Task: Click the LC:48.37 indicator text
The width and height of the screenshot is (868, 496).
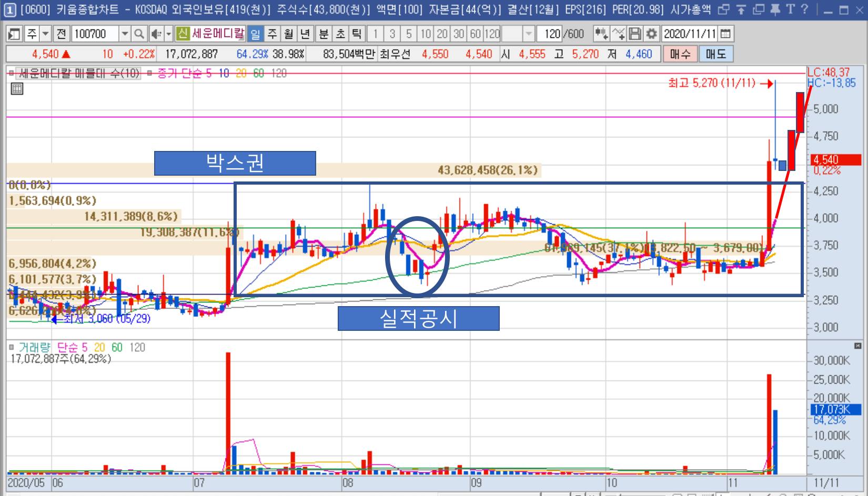Action: coord(829,72)
